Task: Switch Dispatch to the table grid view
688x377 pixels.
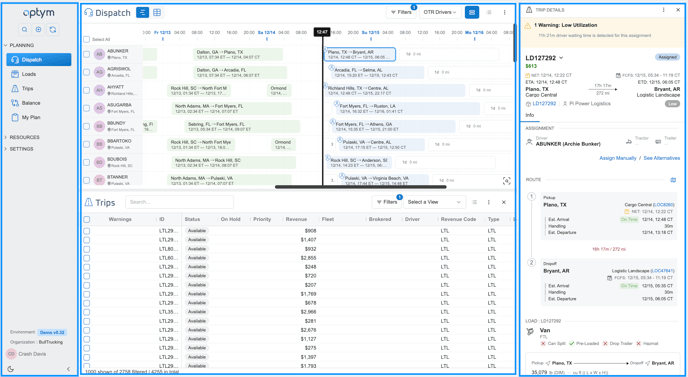Action: point(157,13)
